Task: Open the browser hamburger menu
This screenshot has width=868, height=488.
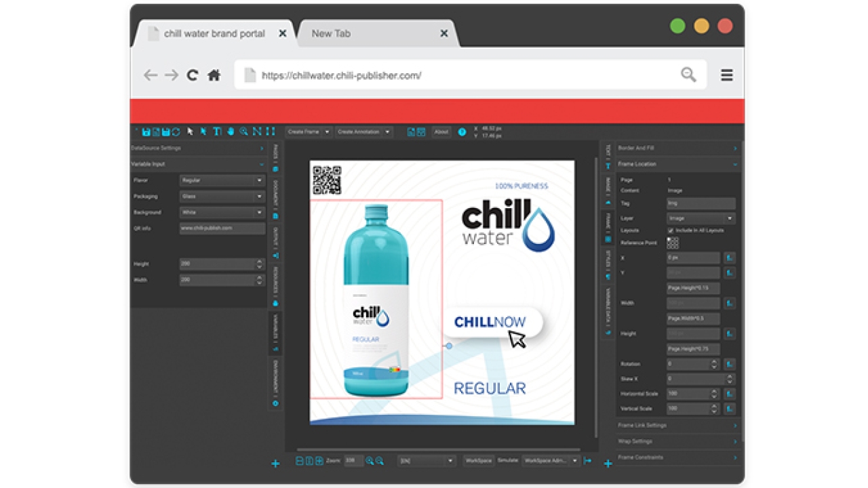Action: pos(726,75)
